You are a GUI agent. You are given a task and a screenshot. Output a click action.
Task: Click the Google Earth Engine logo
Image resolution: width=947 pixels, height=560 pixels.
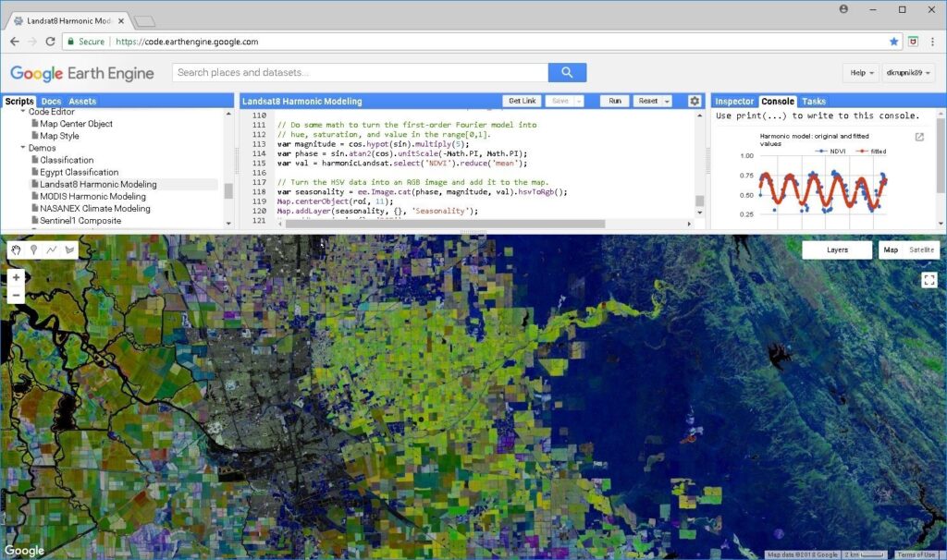(x=82, y=73)
